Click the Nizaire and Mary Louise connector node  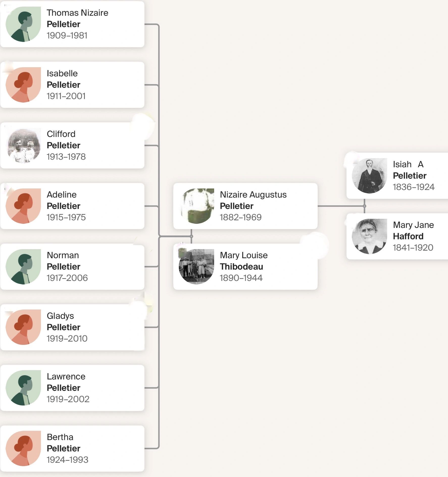(191, 236)
